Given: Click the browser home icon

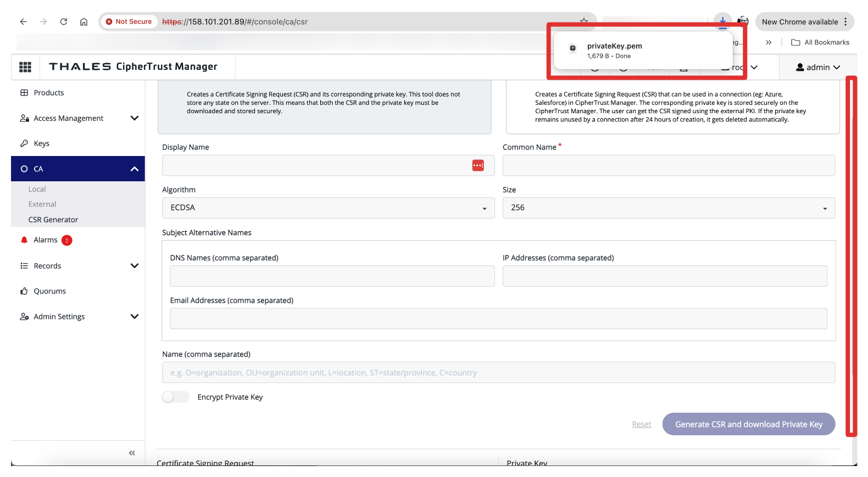Looking at the screenshot, I should [x=84, y=22].
